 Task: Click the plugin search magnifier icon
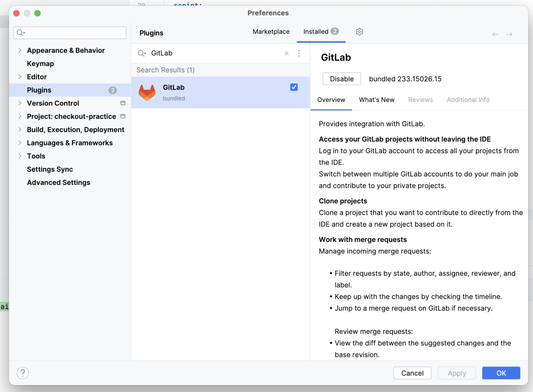[142, 53]
